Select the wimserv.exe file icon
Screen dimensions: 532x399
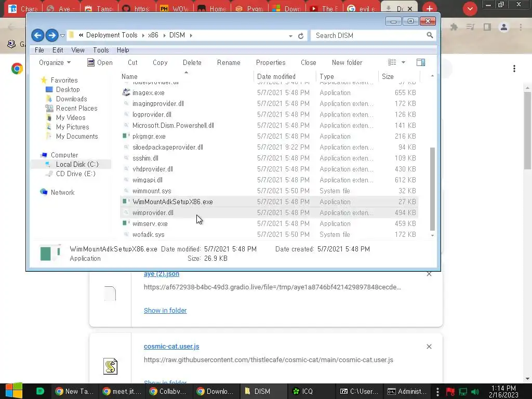[126, 223]
